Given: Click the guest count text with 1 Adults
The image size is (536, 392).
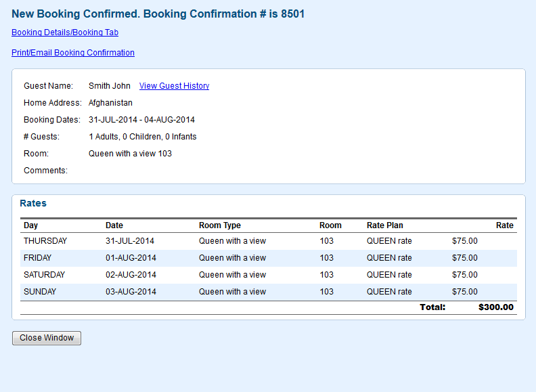Looking at the screenshot, I should point(142,137).
